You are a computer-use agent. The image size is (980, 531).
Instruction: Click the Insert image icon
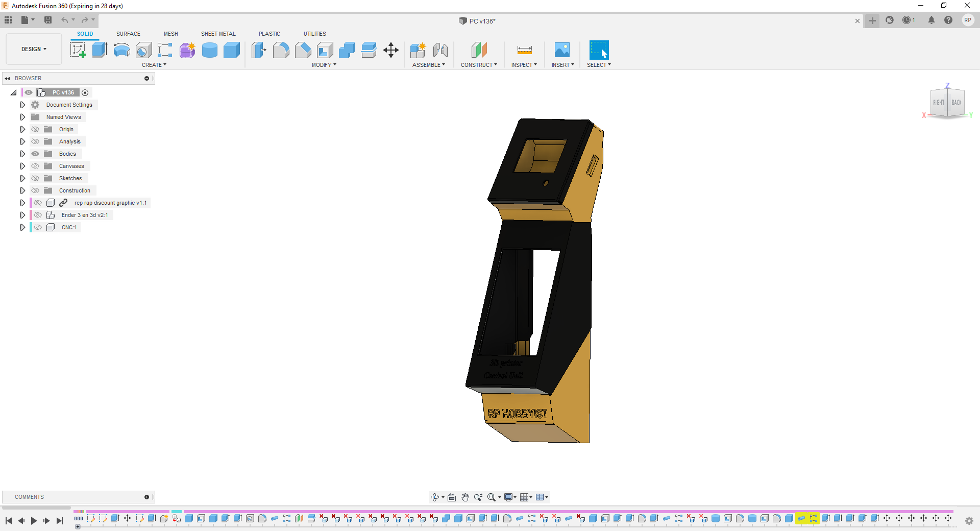[x=562, y=50]
